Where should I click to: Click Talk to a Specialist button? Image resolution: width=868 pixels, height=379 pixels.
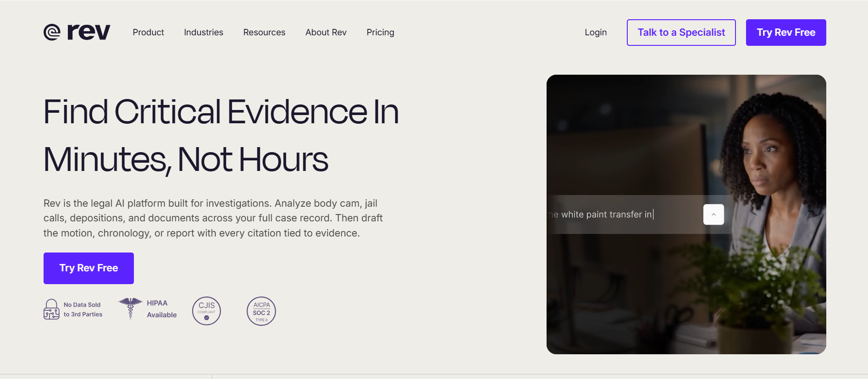681,33
